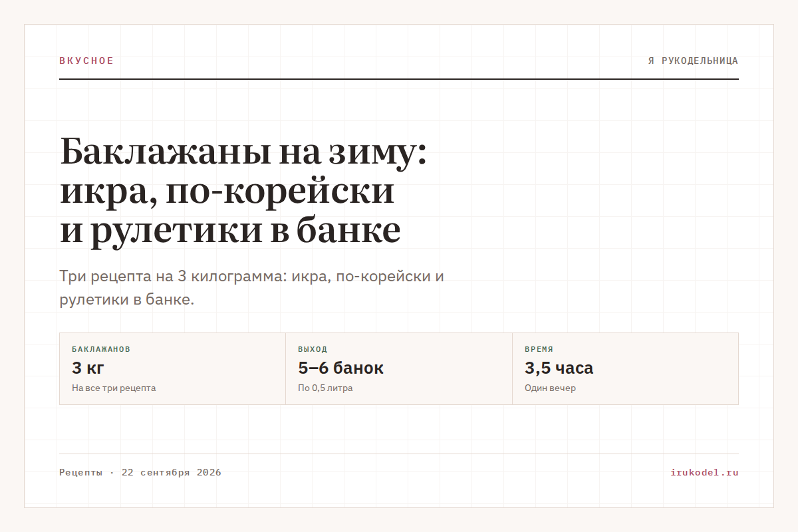Select the 5–6 банок value

[341, 368]
